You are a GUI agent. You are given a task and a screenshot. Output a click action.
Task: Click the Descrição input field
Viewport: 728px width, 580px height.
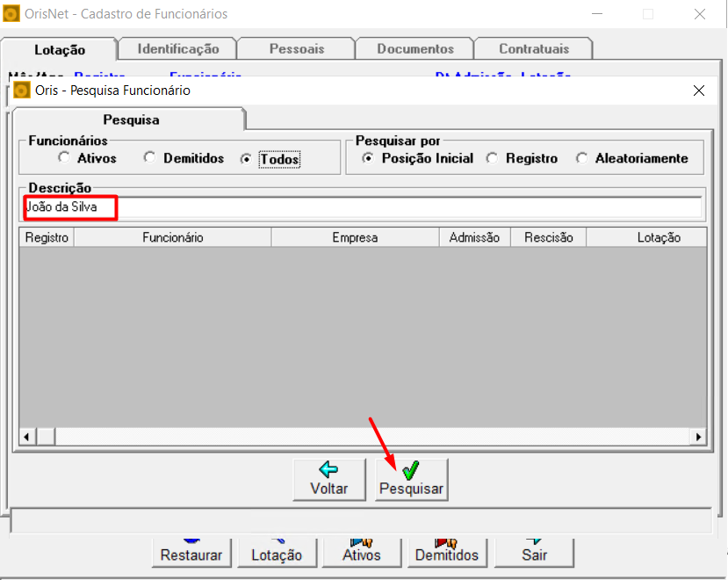point(362,207)
